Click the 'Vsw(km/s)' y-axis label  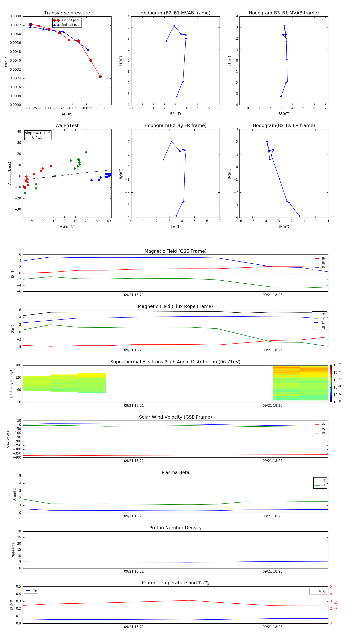point(8,439)
